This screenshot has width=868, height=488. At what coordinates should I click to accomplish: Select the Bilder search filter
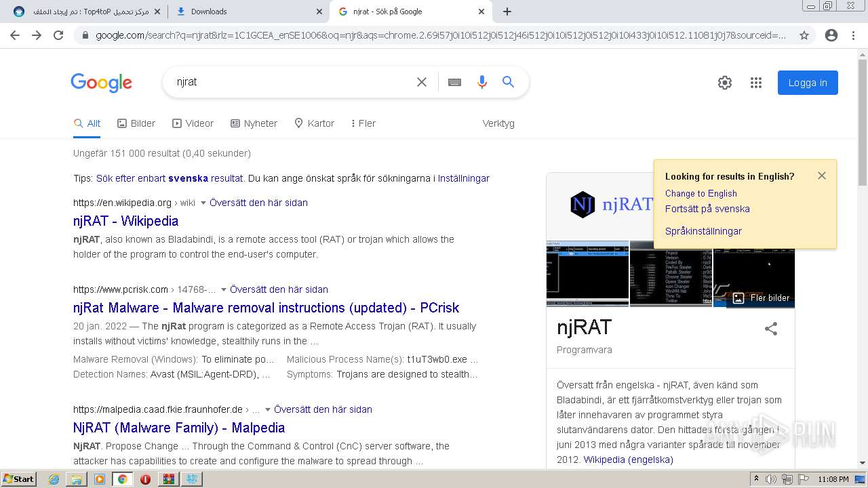[136, 123]
